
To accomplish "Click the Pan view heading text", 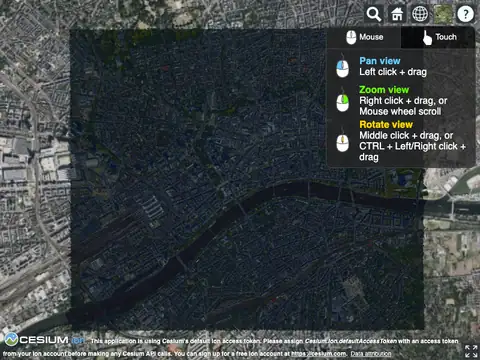I will coord(380,61).
